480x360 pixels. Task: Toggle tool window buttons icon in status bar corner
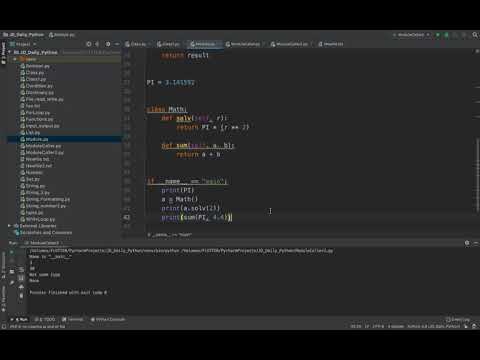click(4, 327)
